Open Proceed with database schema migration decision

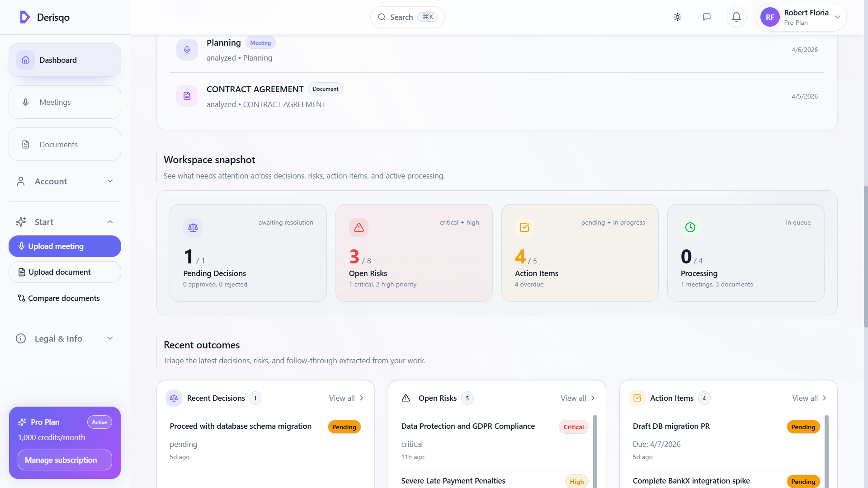coord(241,426)
